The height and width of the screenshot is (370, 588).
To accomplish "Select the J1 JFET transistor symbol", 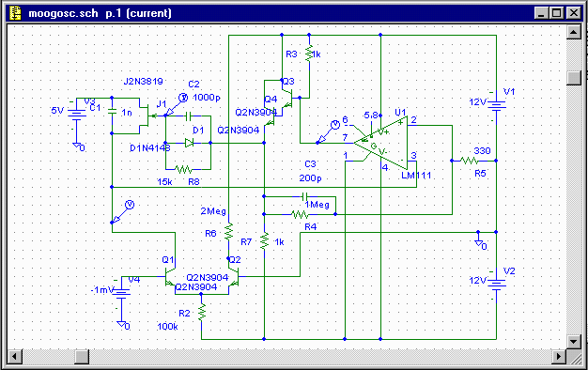I will click(x=148, y=116).
